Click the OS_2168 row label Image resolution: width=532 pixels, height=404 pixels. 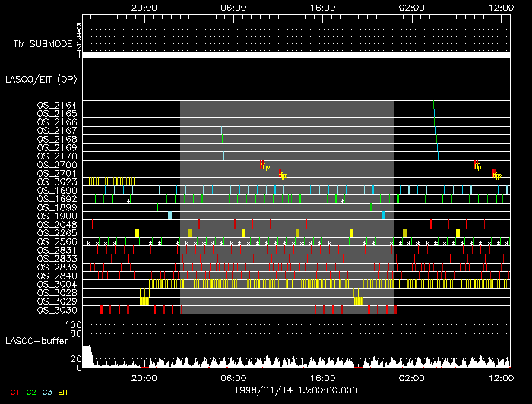(x=57, y=139)
